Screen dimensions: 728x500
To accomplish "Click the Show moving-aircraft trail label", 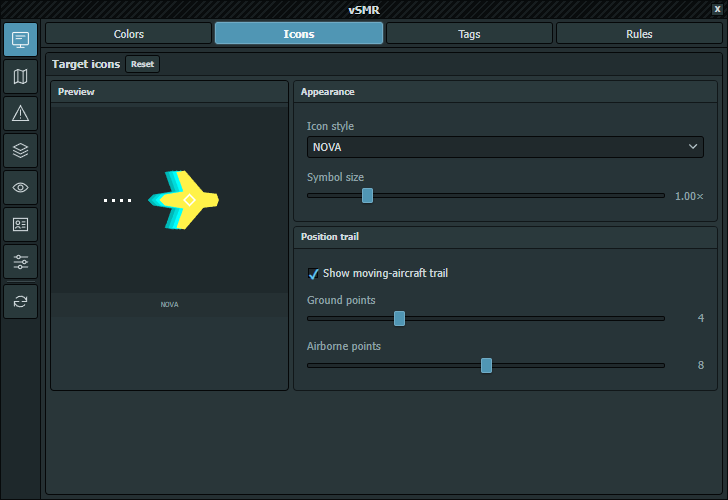I will 385,273.
